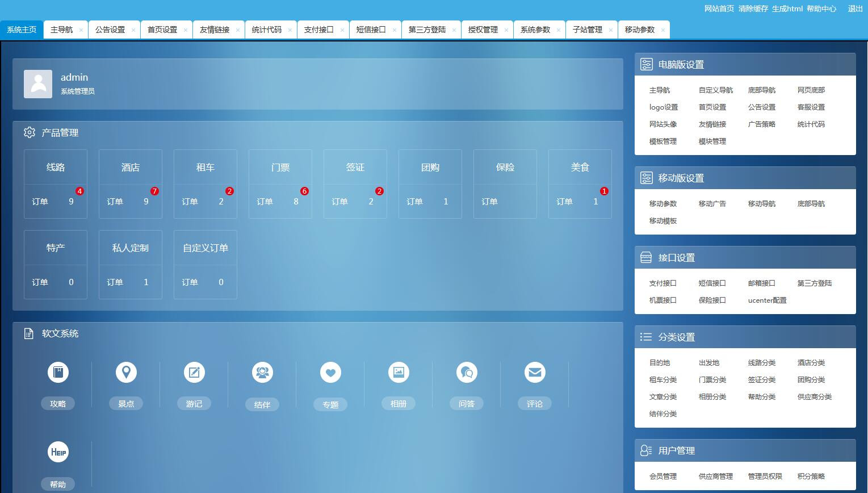Open the 问答 Q&A chat icon
The image size is (868, 493).
tap(467, 373)
